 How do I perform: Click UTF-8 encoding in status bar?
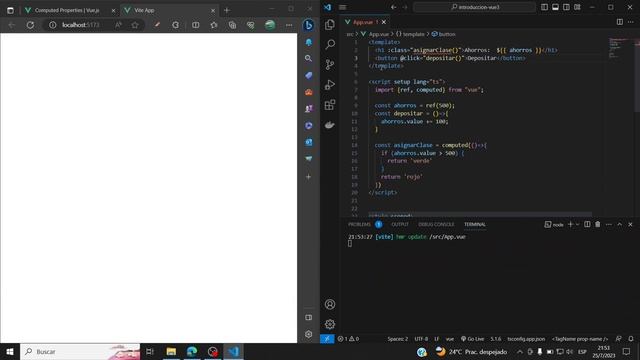[421, 339]
